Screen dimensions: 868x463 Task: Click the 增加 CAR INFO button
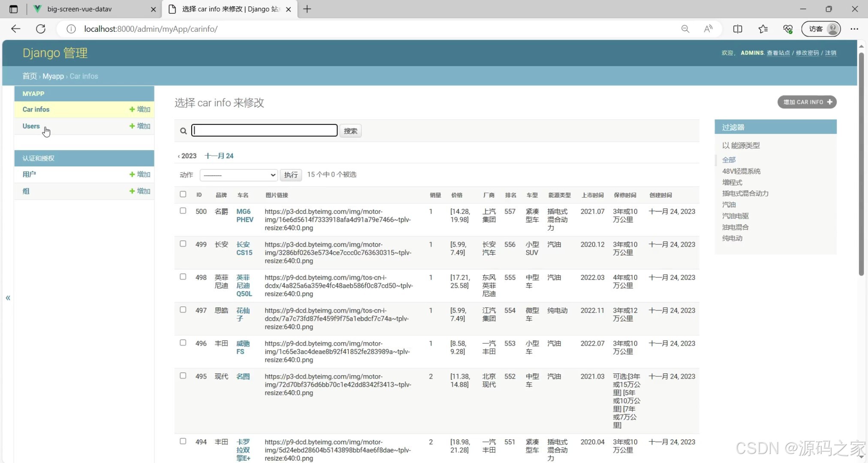click(x=807, y=102)
